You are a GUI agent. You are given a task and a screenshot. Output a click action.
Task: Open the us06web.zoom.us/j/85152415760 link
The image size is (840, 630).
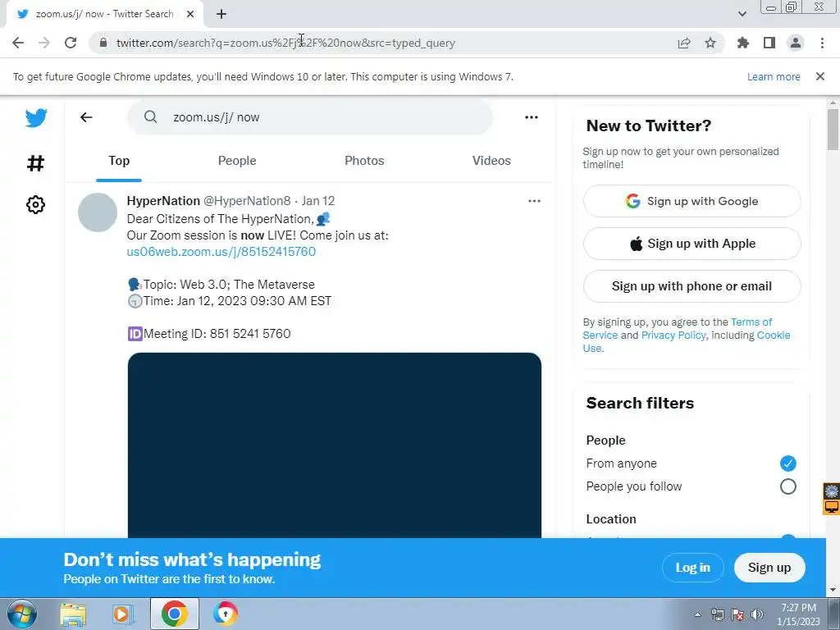(x=221, y=252)
